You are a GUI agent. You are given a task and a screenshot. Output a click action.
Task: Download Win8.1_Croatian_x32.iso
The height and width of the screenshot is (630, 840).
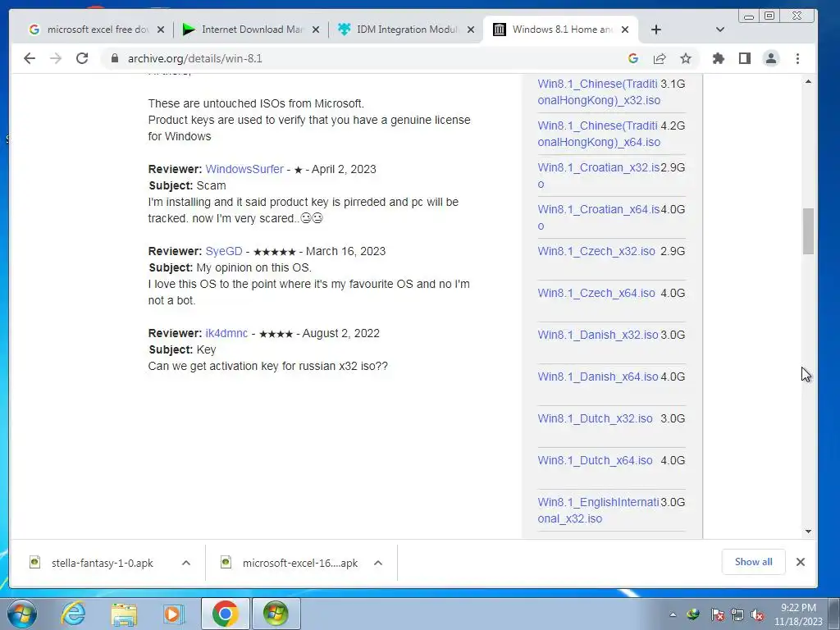pos(598,176)
